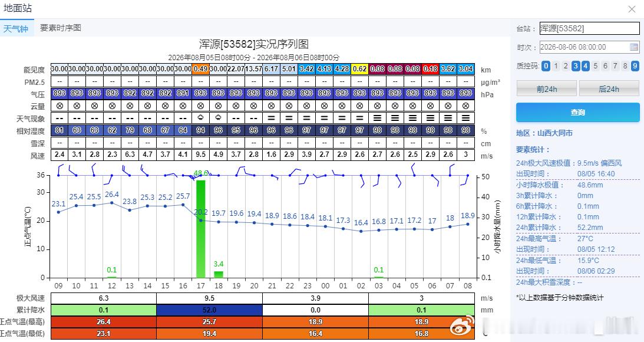Click the 后24h button

point(609,89)
